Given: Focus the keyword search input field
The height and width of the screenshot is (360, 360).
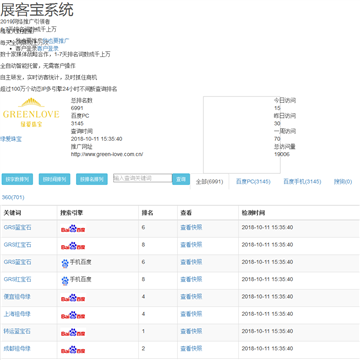Looking at the screenshot, I should [x=143, y=178].
